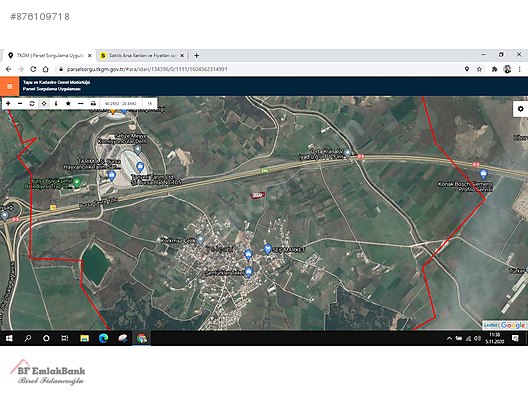
Task: Open the orange hamburger menu
Action: [9, 87]
